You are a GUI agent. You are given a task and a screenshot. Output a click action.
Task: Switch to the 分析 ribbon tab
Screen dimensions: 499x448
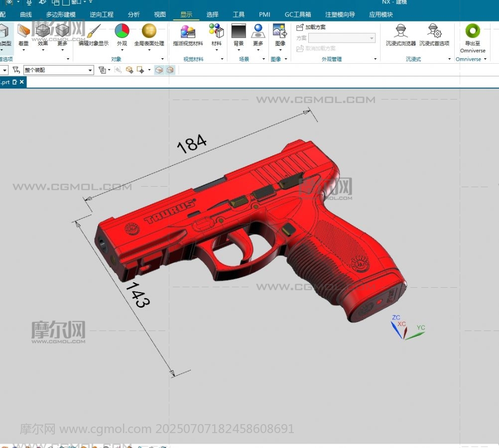(133, 14)
